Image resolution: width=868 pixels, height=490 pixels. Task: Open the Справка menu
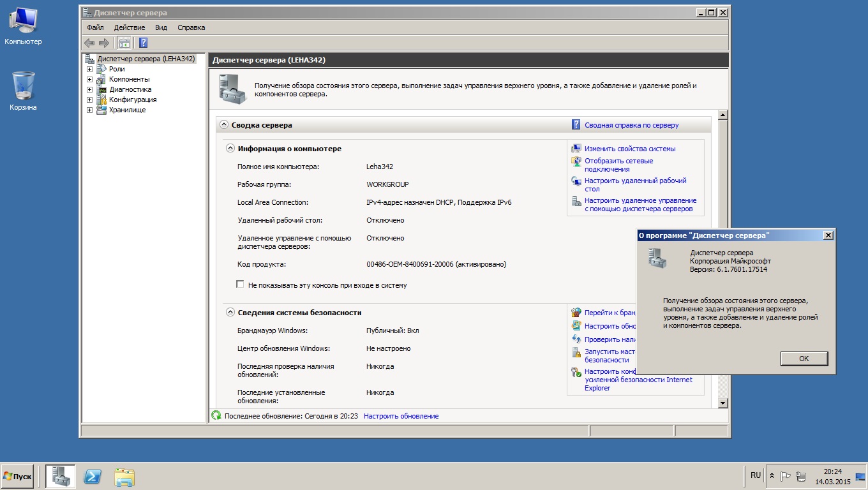pyautogui.click(x=191, y=27)
